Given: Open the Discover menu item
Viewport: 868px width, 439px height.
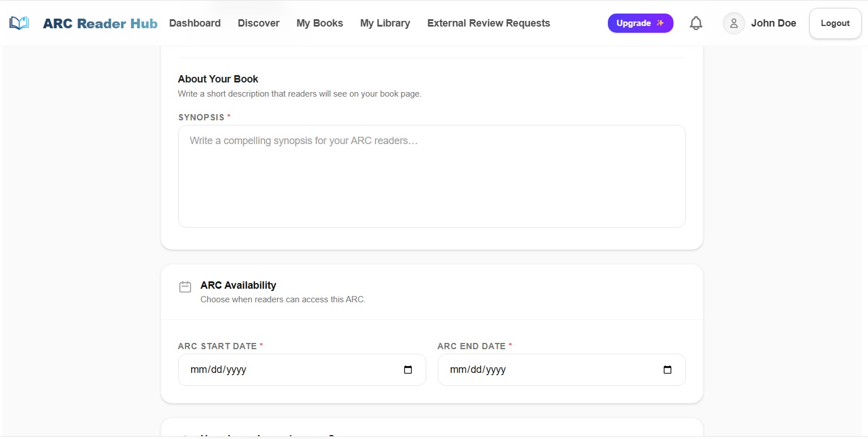Looking at the screenshot, I should [258, 23].
